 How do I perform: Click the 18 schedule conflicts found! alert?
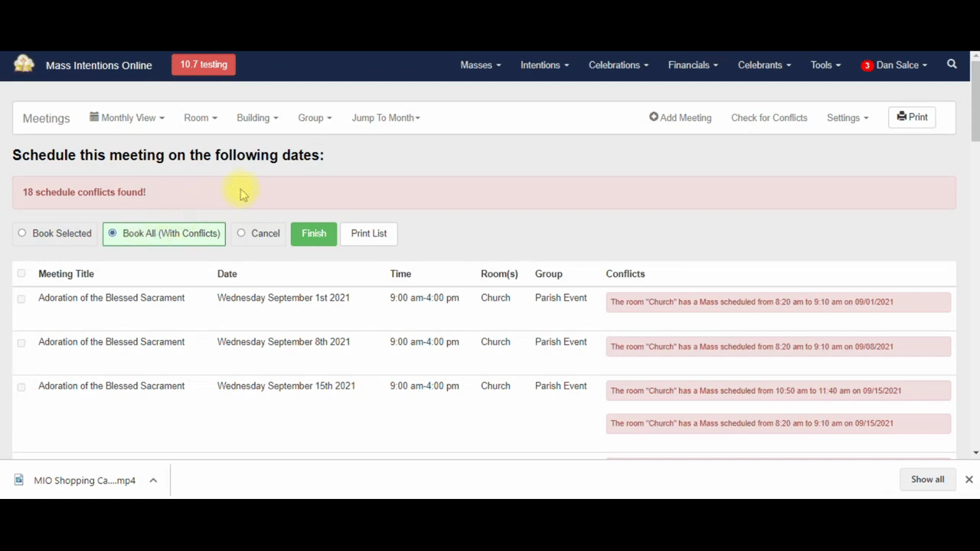[484, 192]
